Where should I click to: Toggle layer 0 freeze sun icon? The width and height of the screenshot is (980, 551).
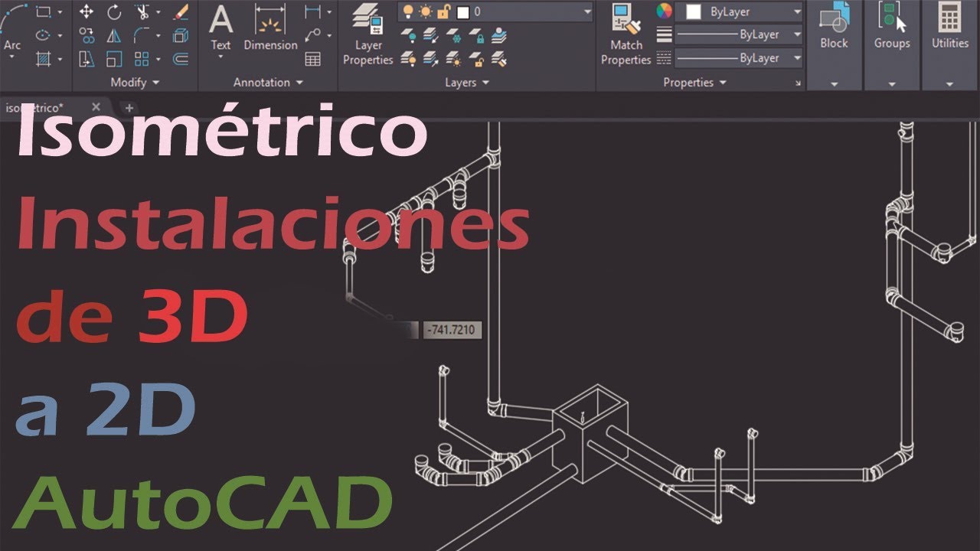tap(425, 11)
